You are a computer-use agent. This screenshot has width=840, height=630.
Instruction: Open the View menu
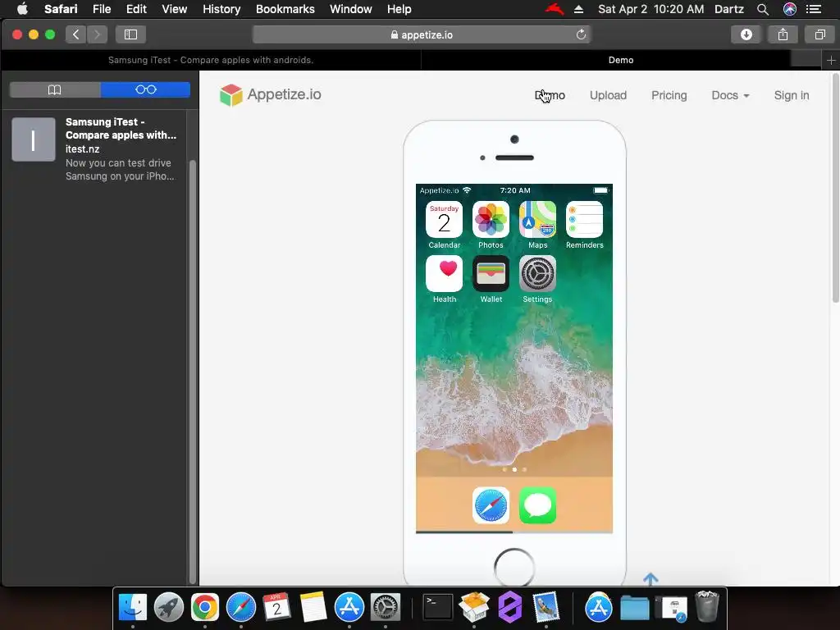[x=175, y=9]
